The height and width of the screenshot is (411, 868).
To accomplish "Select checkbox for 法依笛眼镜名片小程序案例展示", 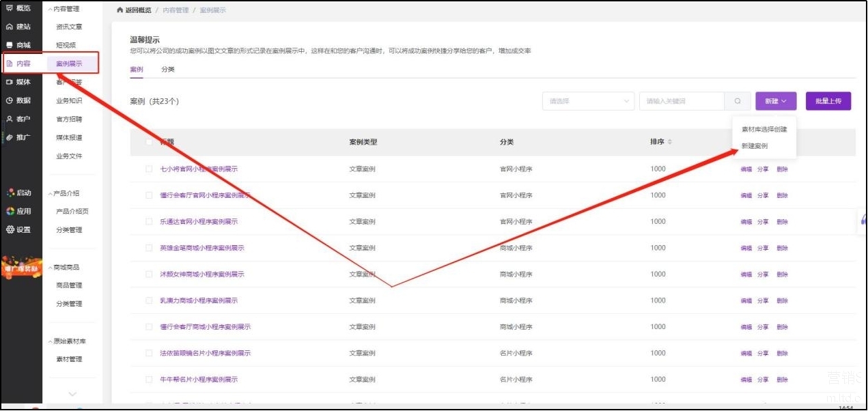I will tap(149, 354).
